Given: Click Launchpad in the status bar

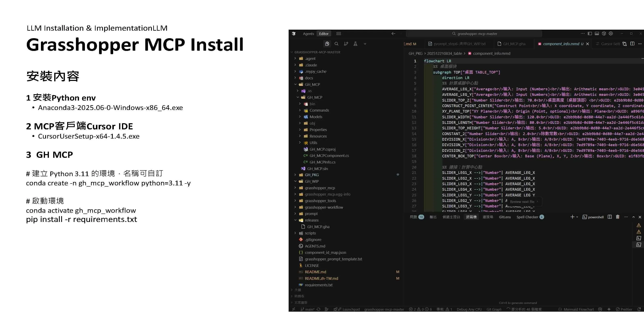Looking at the screenshot, I should (351, 309).
